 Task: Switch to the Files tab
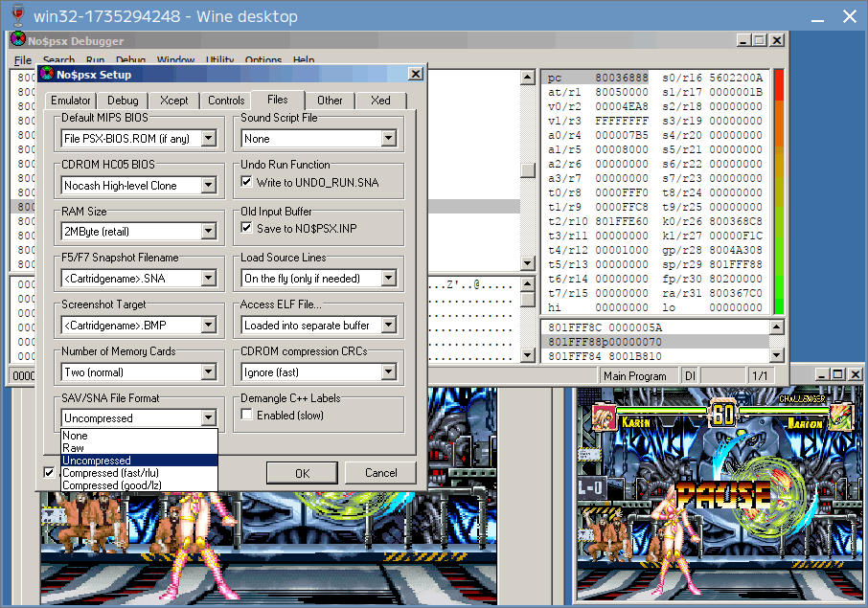[x=277, y=99]
